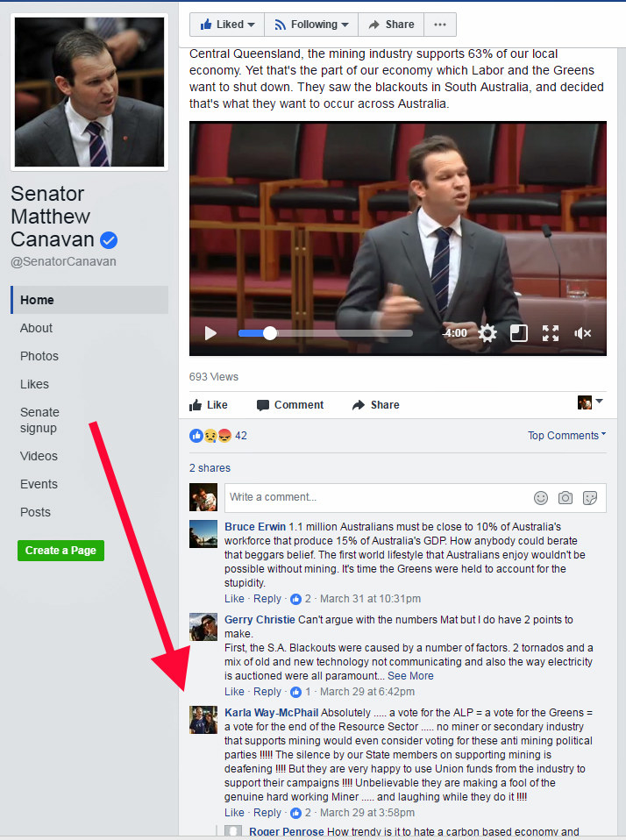
Task: Open Bruce Erwin's profile name
Action: (255, 527)
